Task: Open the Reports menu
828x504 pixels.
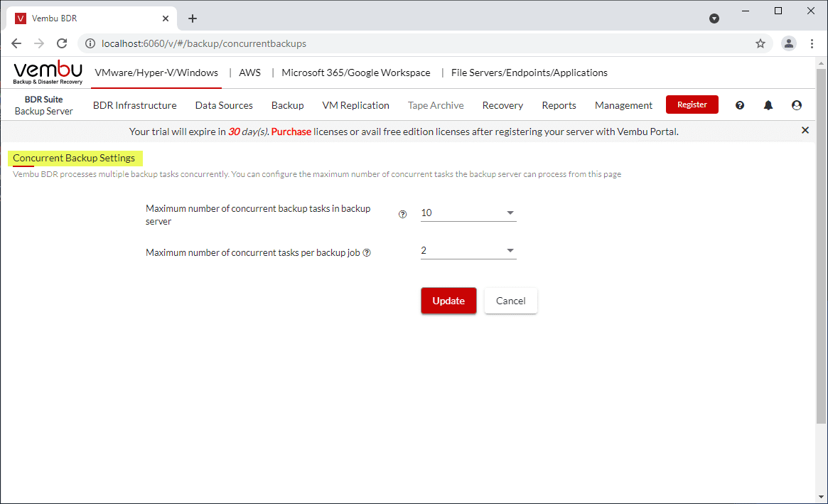Action: (x=559, y=105)
